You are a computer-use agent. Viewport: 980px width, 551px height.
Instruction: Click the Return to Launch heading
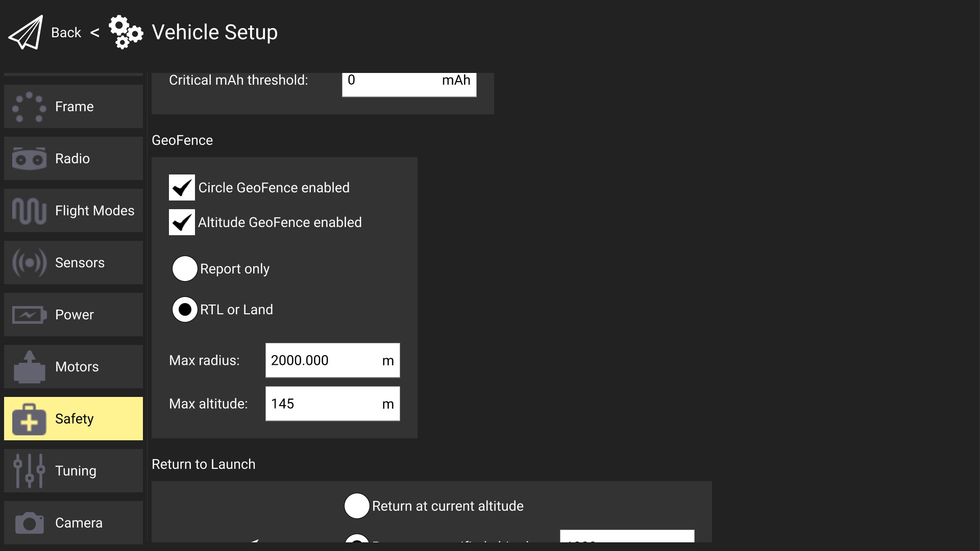click(x=204, y=464)
